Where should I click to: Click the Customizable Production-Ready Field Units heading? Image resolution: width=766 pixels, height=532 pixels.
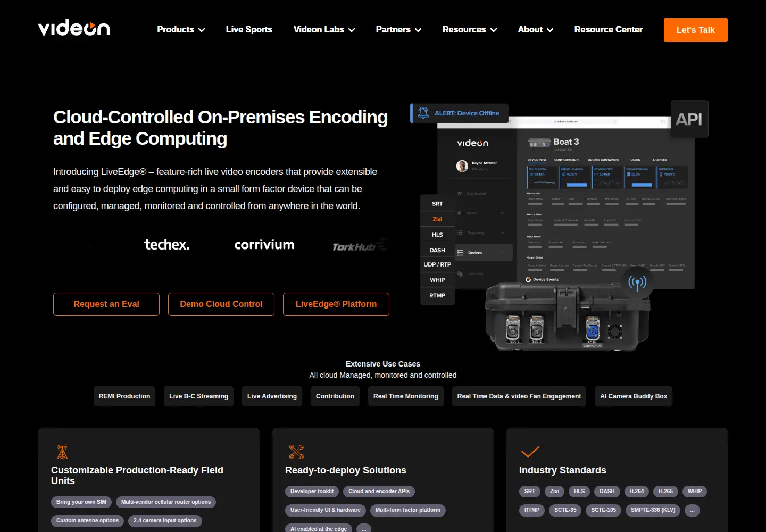point(137,476)
